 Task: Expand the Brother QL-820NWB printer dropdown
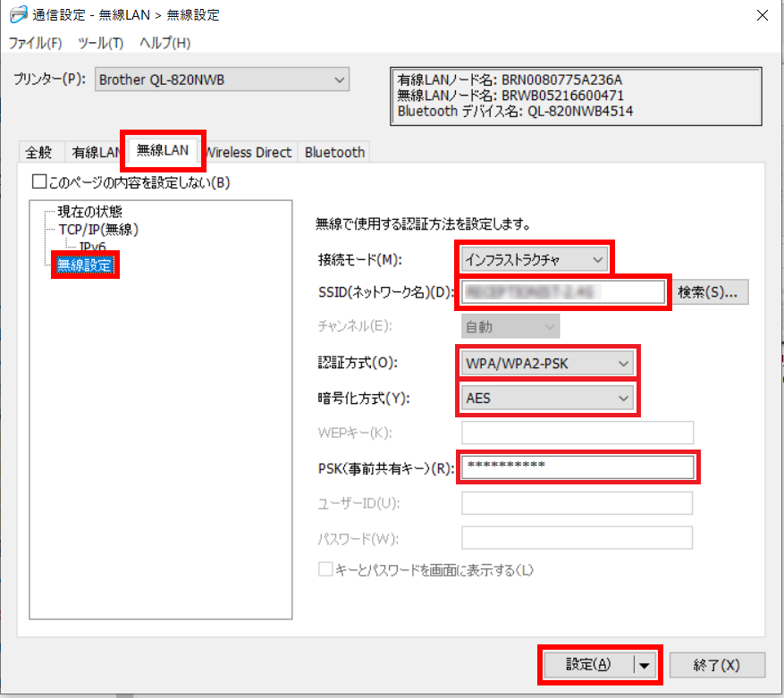221,80
